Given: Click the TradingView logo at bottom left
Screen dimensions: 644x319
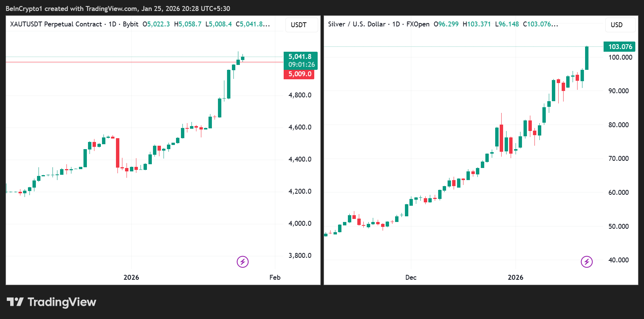Looking at the screenshot, I should (52, 302).
